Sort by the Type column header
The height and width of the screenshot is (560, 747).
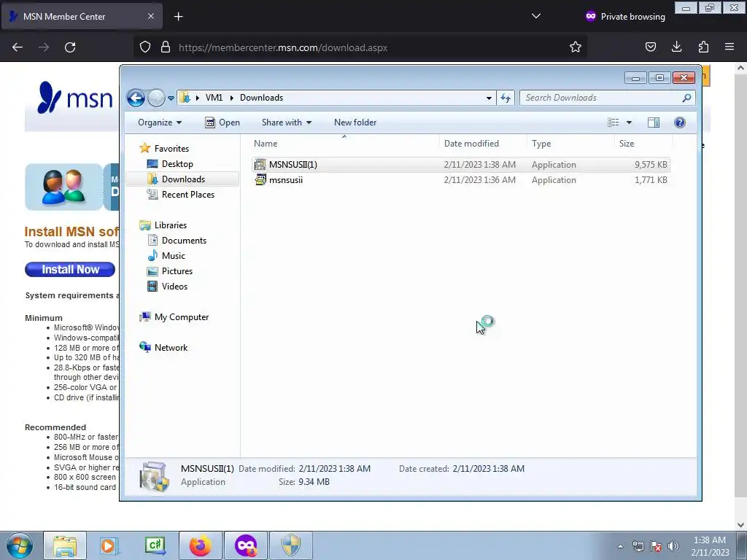(x=570, y=144)
